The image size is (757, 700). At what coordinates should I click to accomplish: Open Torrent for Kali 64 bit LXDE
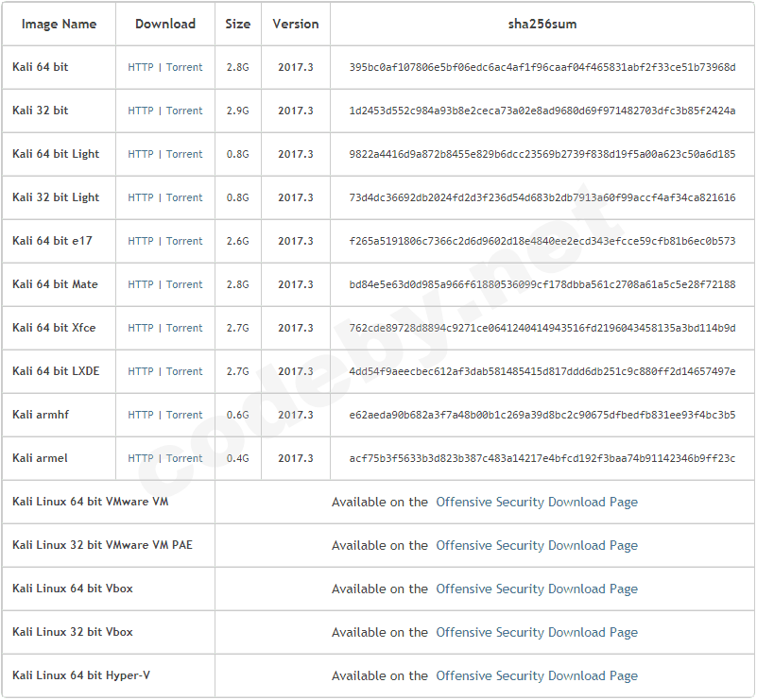point(184,371)
